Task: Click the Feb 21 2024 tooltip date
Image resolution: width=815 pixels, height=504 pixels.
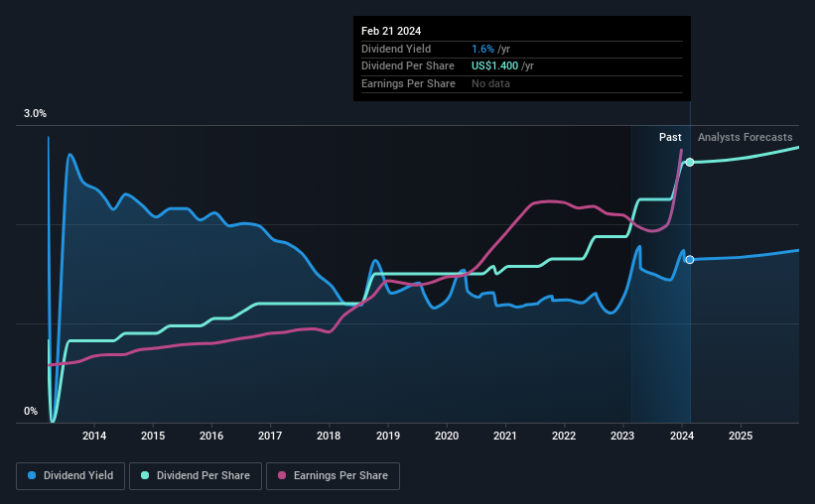Action: click(x=391, y=31)
